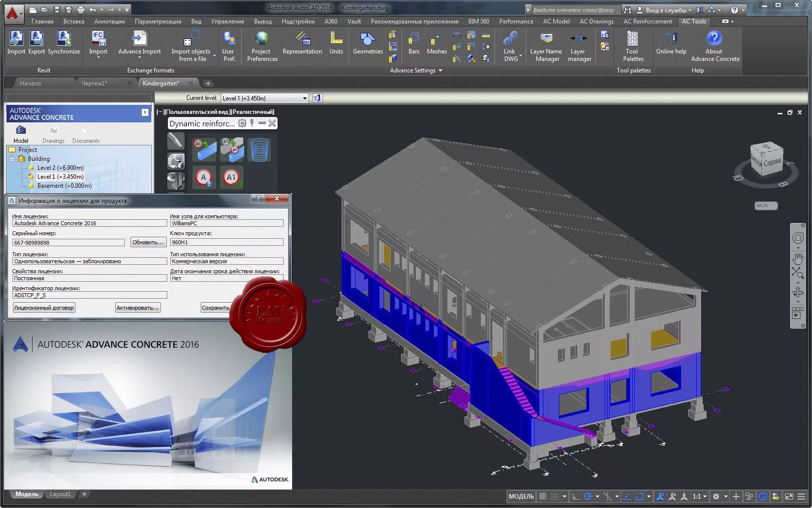Expand the Advance Settings panel

click(416, 70)
